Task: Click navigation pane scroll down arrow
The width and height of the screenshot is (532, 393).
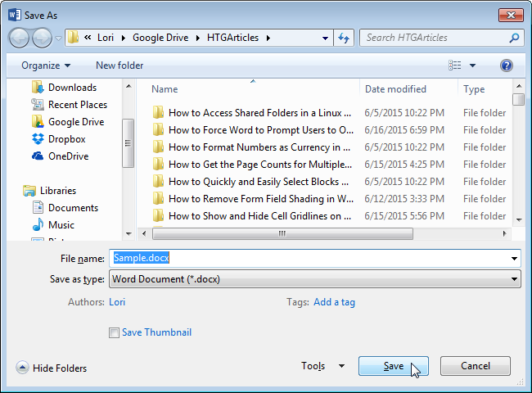Action: coord(128,233)
